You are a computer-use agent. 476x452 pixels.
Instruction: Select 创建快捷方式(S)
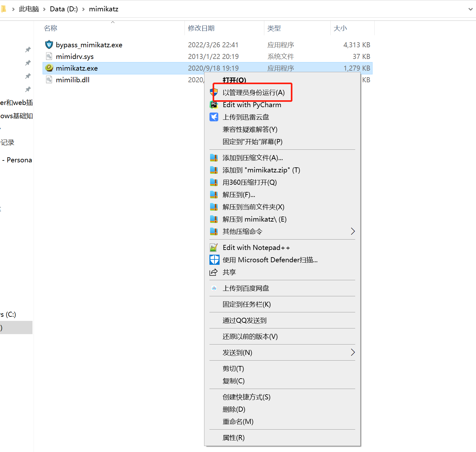coord(246,397)
